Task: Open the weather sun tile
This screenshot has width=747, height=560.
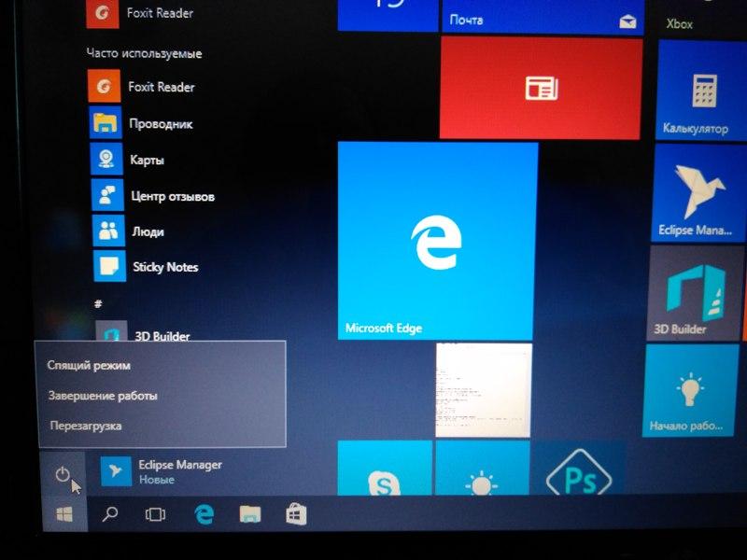Action: [x=482, y=469]
